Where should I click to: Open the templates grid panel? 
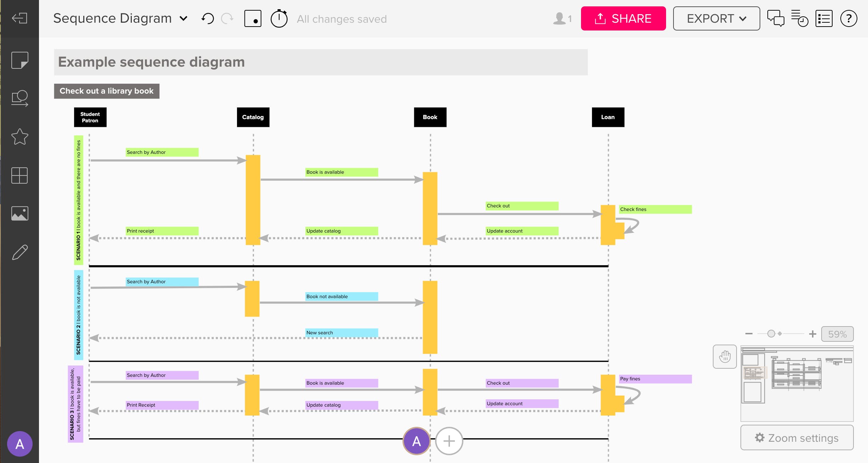[19, 175]
